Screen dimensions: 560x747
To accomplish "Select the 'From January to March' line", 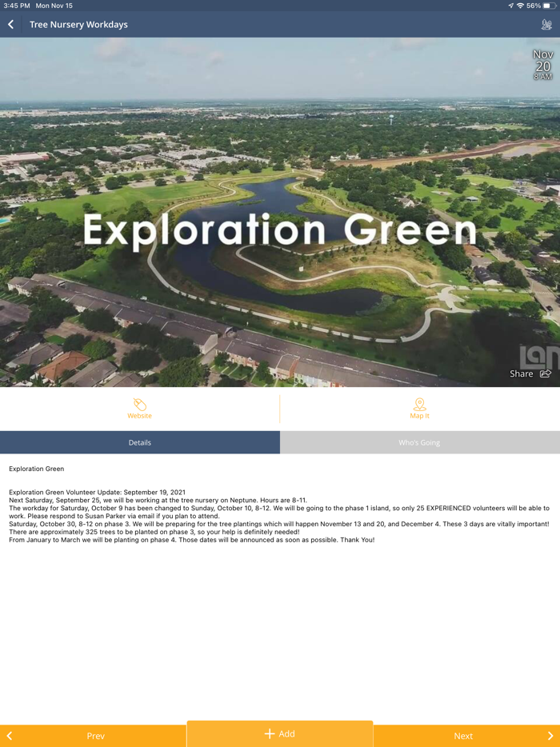I will 191,540.
